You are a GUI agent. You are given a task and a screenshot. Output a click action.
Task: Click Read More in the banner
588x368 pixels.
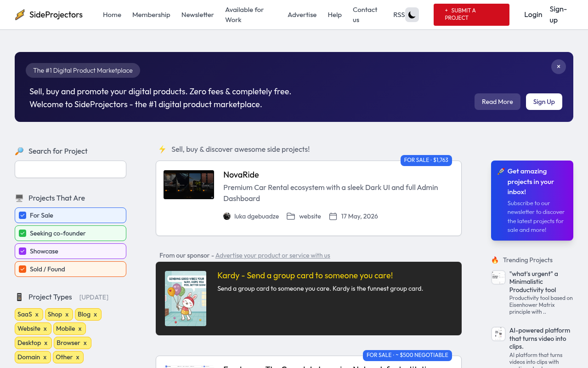click(x=497, y=102)
